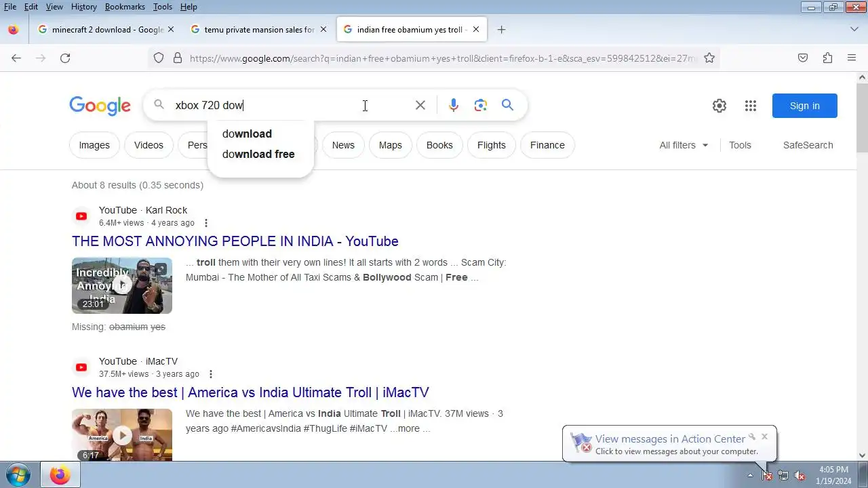868x488 pixels.
Task: Select the Images filter chip
Action: (x=94, y=145)
